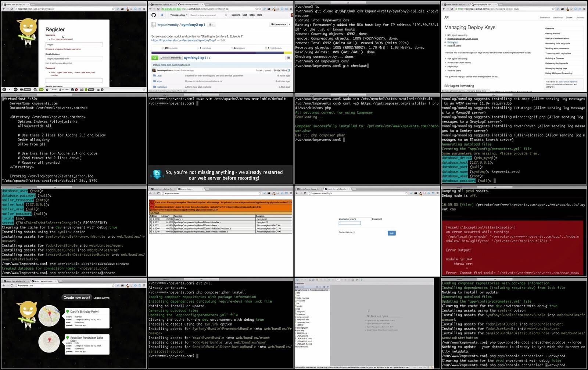Reload the developer.github.com deploy keys page
Viewport: 588px width, 370px height.
tap(452, 9)
